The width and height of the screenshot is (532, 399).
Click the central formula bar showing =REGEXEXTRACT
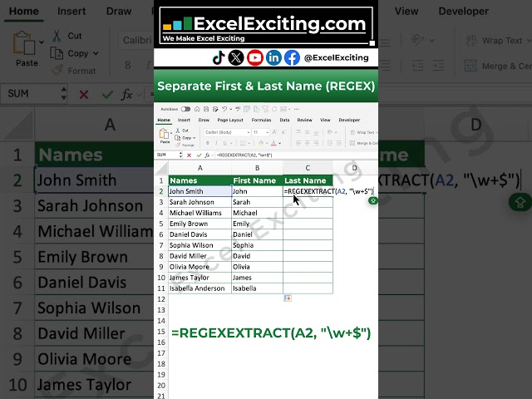tap(297, 155)
